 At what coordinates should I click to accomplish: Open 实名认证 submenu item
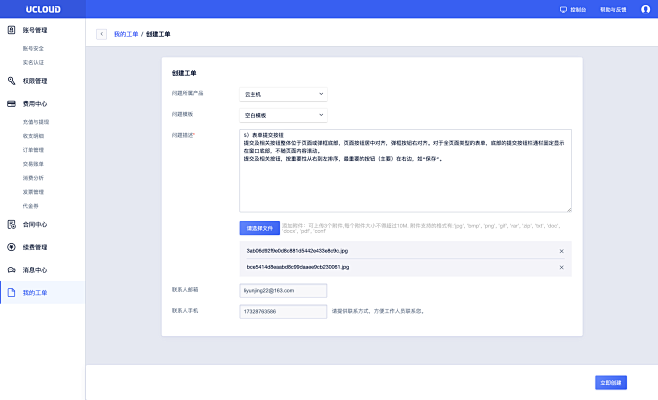click(x=33, y=62)
